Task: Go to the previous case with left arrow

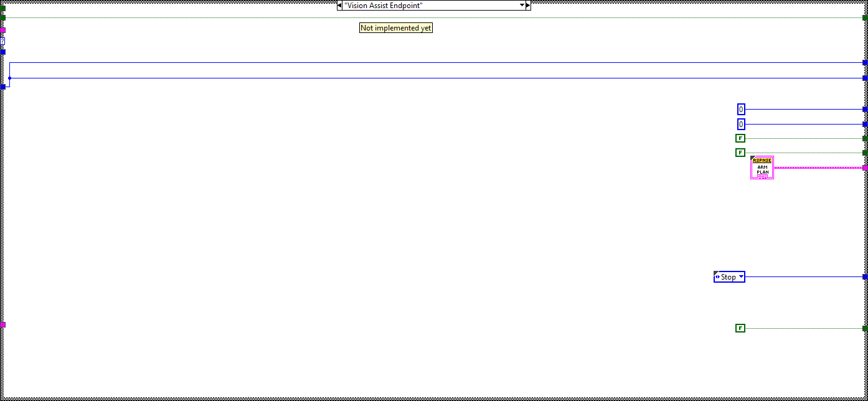Action: pos(339,6)
